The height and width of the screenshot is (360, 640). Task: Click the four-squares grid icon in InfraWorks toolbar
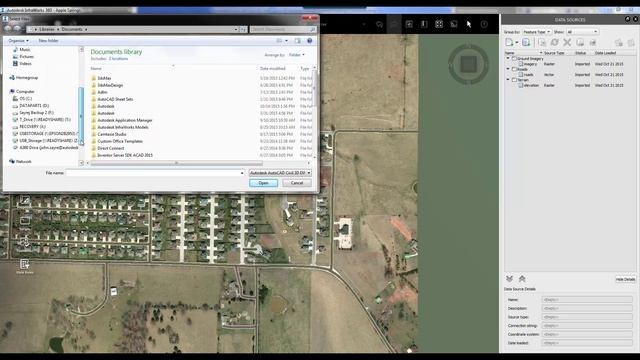(x=439, y=24)
